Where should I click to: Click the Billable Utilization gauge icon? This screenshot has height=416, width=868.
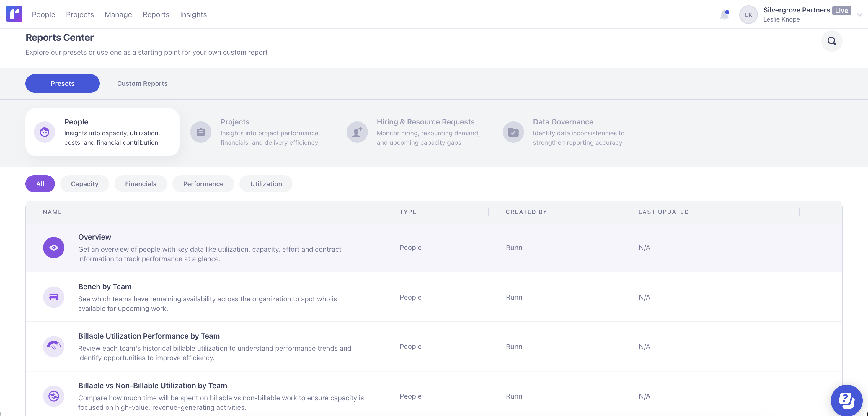tap(53, 346)
